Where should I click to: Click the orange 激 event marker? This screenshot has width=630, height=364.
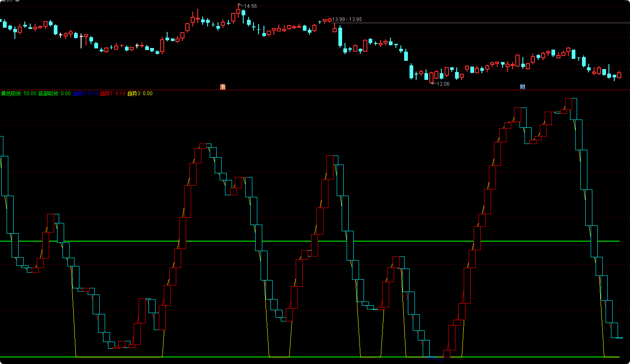223,87
